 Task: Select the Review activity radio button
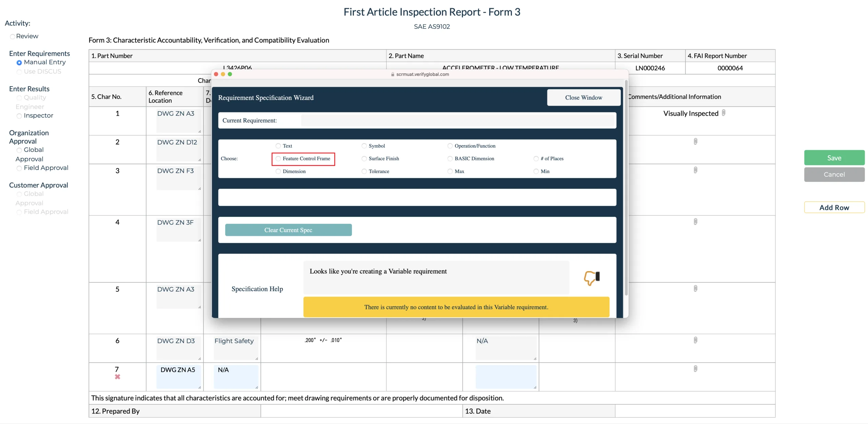13,37
